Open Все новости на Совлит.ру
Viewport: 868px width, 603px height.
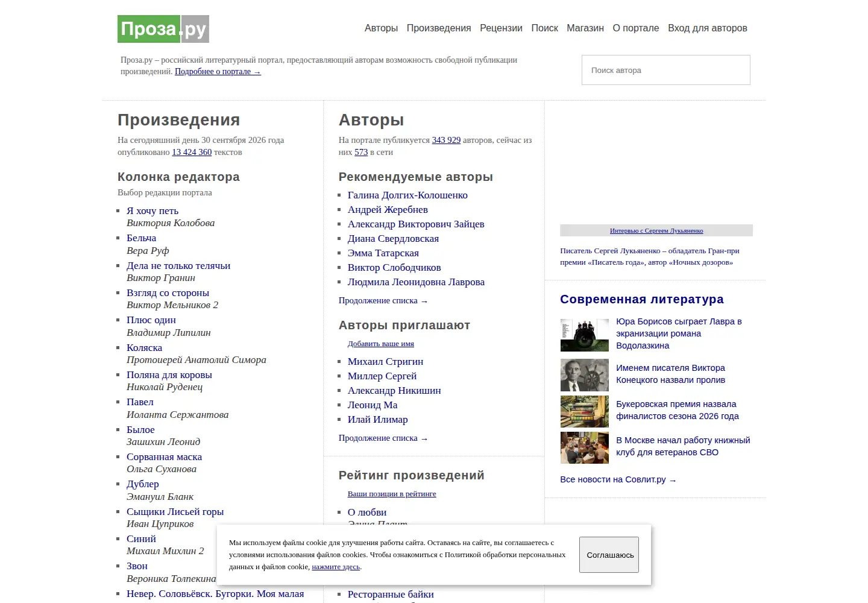618,479
